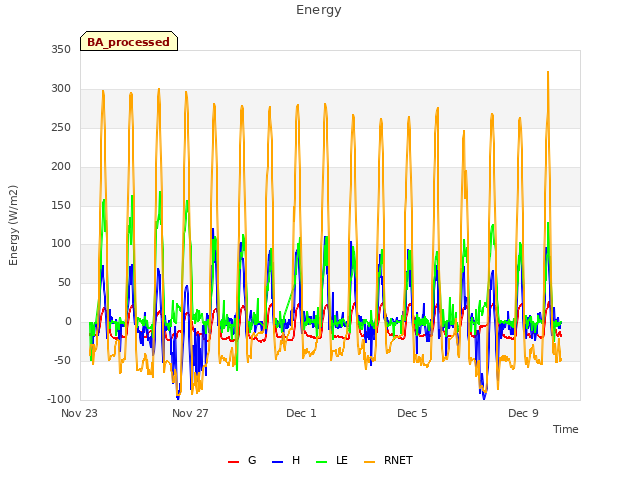
Task: Click the Nov 23 x-axis tick label
Action: (x=79, y=413)
